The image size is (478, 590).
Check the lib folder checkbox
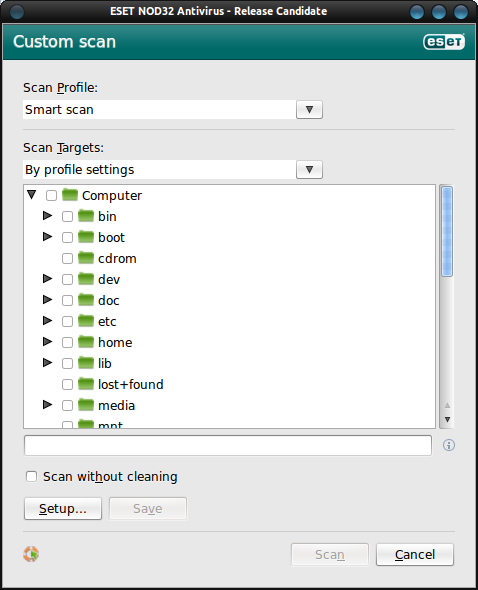click(x=67, y=363)
